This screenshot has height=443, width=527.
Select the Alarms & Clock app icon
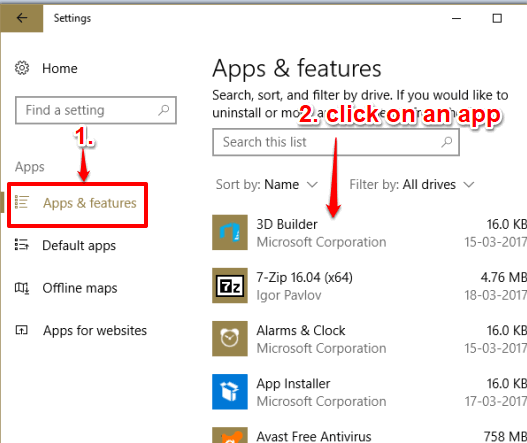230,338
